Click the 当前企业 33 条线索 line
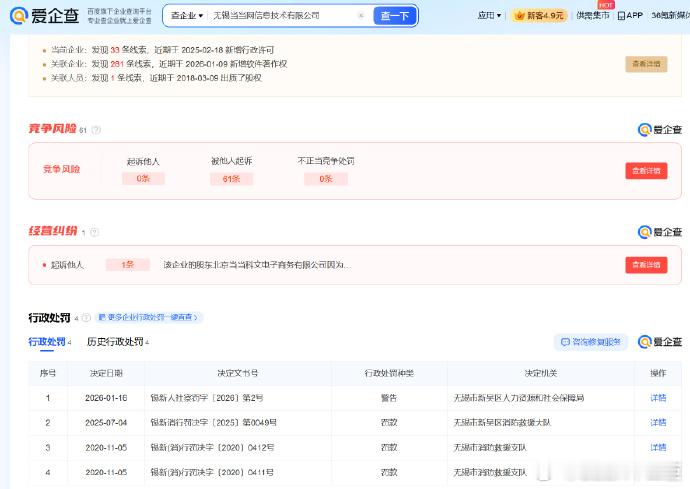Viewport: 690px width, 489px height. click(162, 50)
